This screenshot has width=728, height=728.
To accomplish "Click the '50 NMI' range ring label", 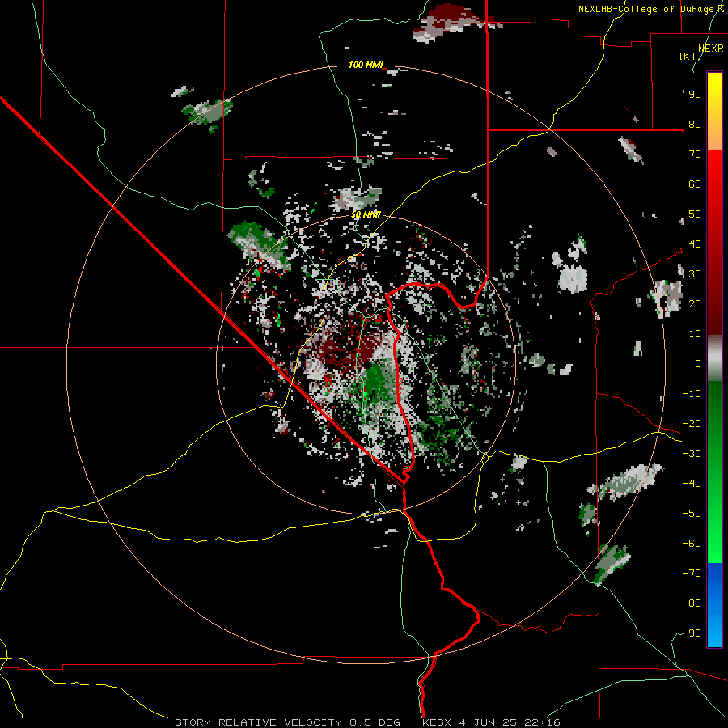I will coord(366,214).
